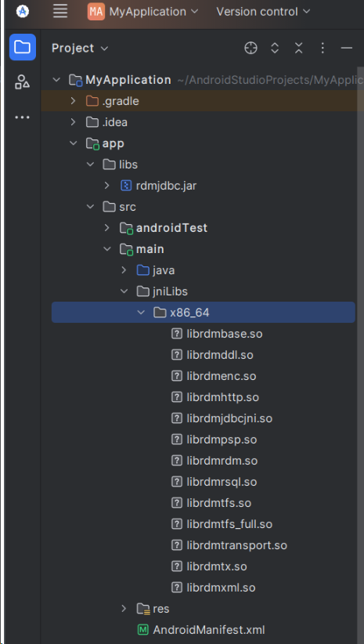Show more tool windows ellipsis
This screenshot has height=644, width=364.
[x=23, y=118]
